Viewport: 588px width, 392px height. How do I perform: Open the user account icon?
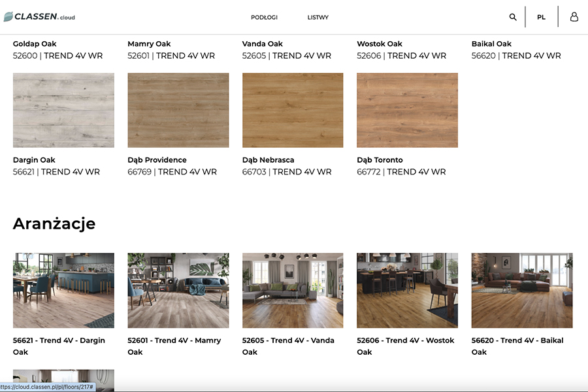(x=574, y=17)
